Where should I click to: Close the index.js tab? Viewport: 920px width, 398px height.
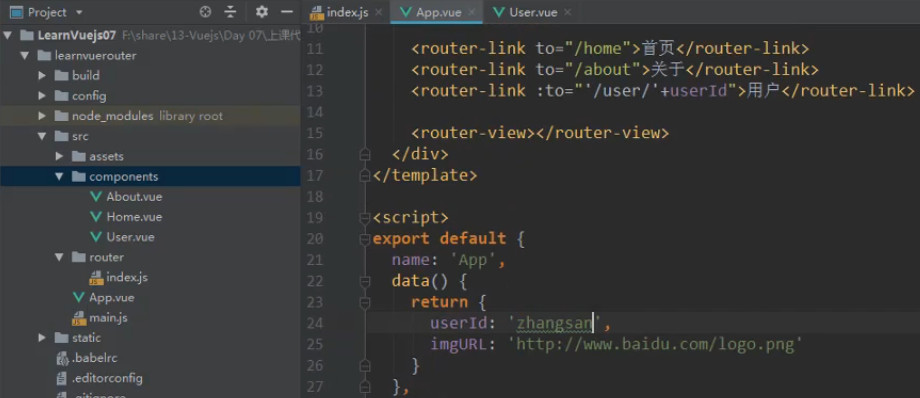(x=378, y=12)
